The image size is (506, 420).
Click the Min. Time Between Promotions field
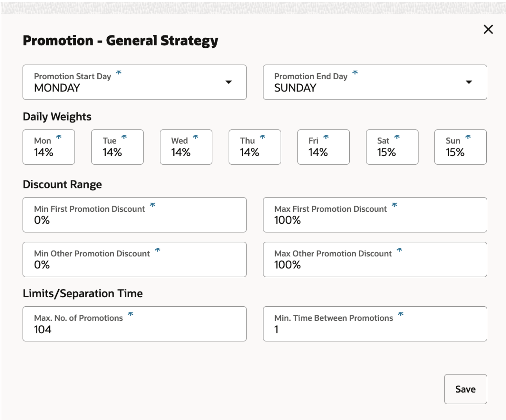click(x=375, y=324)
